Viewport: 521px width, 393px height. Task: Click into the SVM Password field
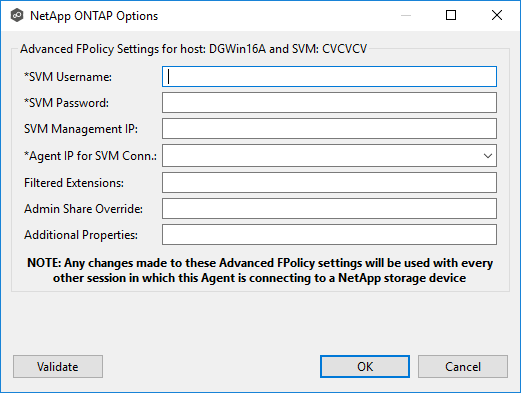(x=329, y=103)
